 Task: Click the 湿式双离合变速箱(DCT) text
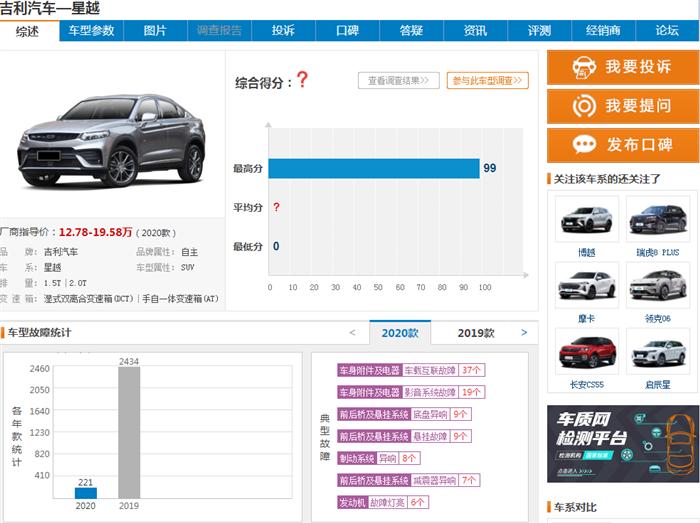(x=88, y=299)
